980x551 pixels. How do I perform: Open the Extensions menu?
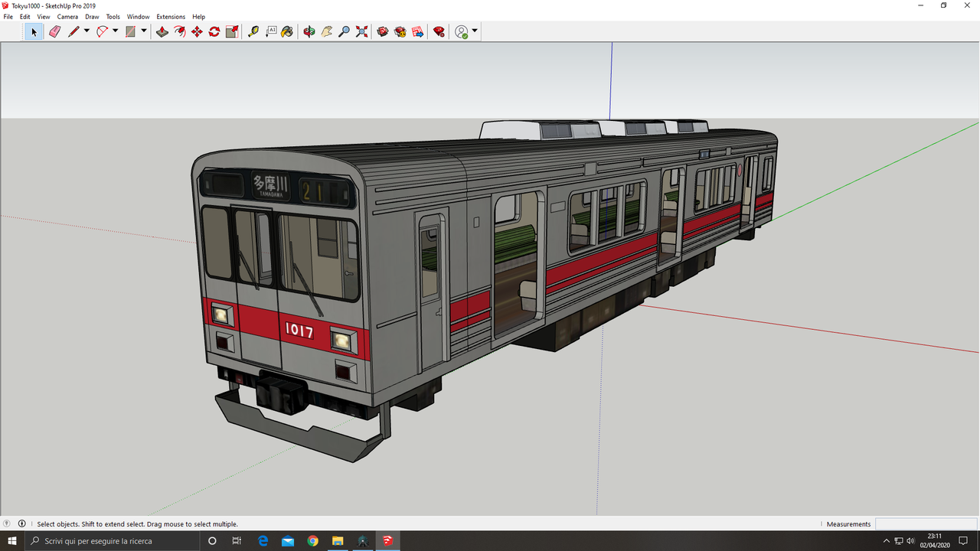coord(171,17)
